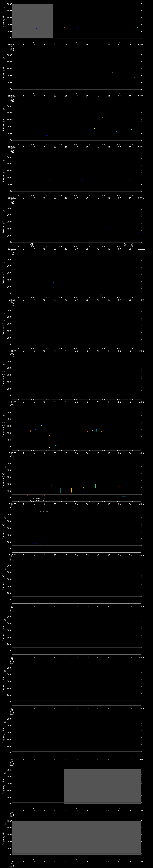
Task: Click the ADDET_OFF dashed marker line
Action: 44,531
